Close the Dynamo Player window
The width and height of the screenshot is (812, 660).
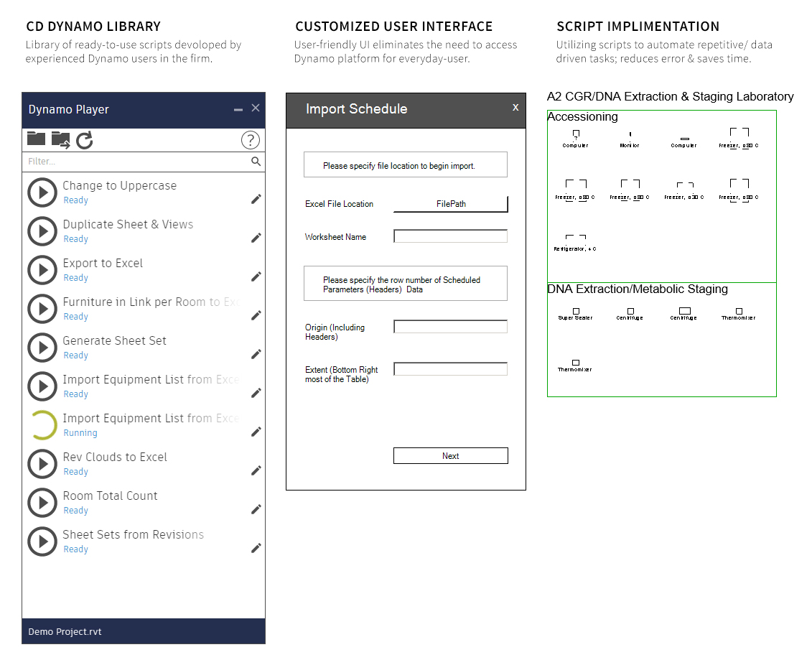(256, 108)
